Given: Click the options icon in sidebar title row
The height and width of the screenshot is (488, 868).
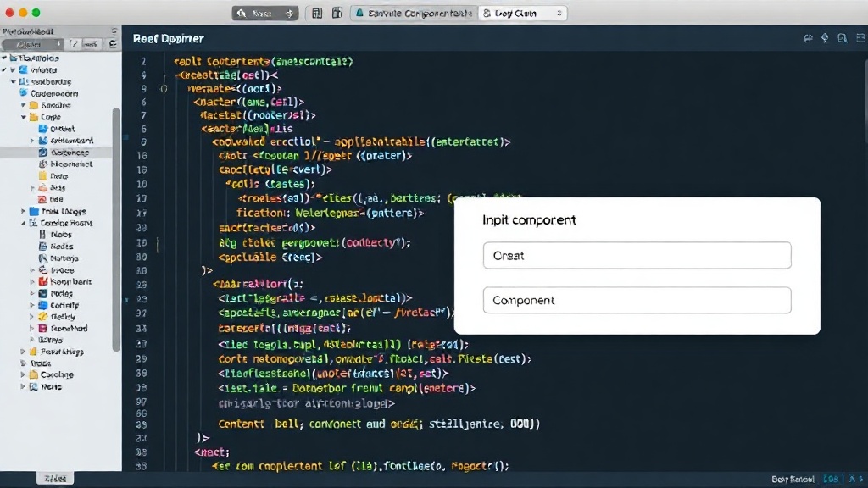Looking at the screenshot, I should 114,31.
